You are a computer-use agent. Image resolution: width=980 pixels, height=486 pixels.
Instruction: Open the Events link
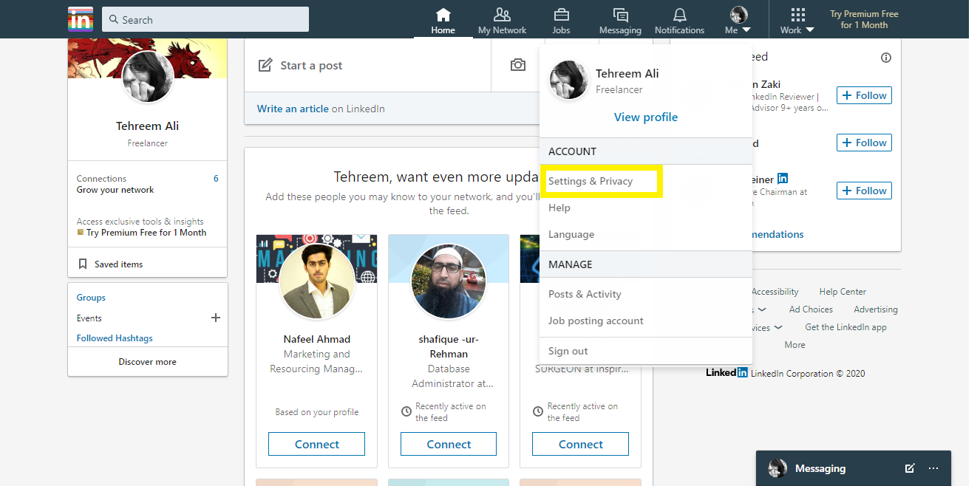click(89, 318)
